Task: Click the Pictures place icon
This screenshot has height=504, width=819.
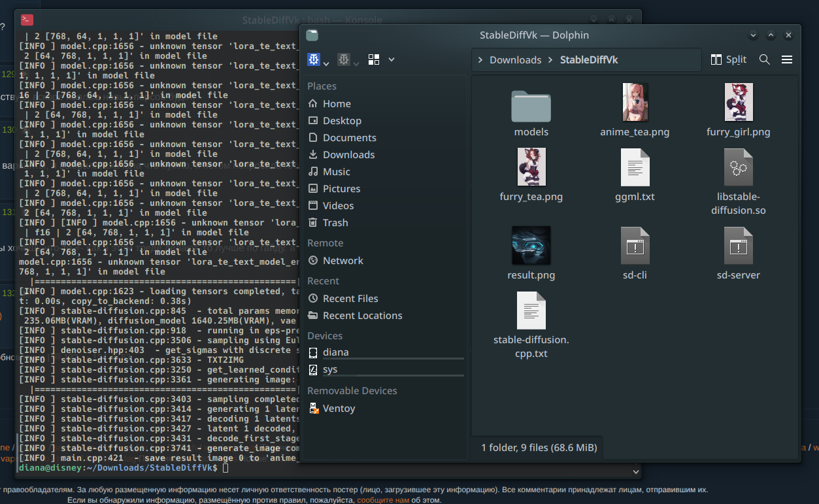Action: (312, 189)
